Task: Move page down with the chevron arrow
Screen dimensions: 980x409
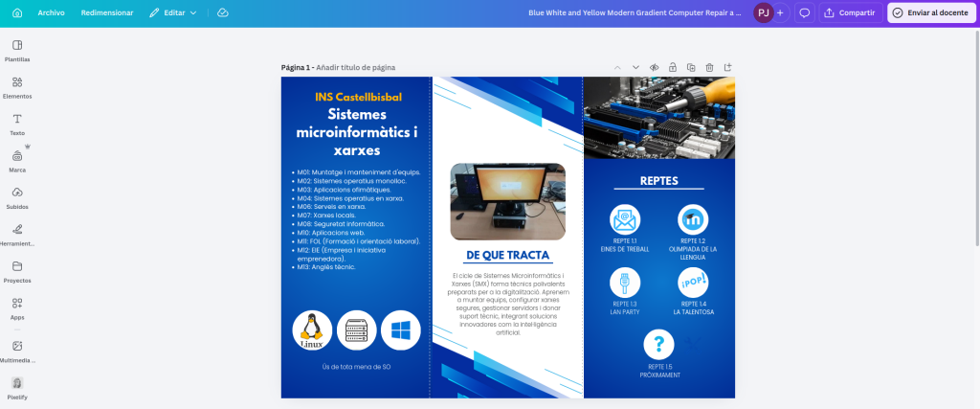Action: [x=635, y=67]
